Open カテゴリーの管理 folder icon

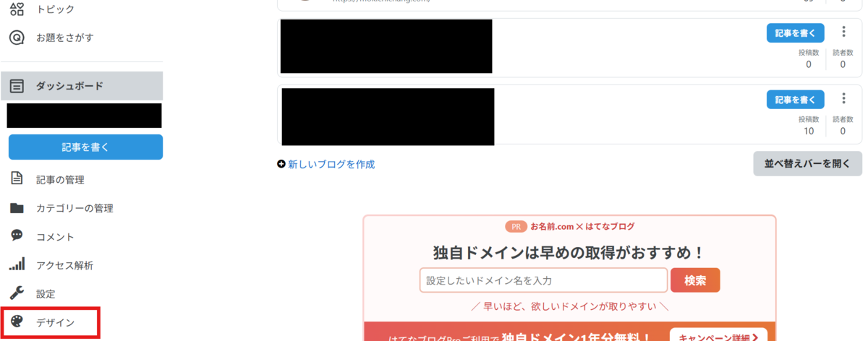(x=17, y=208)
